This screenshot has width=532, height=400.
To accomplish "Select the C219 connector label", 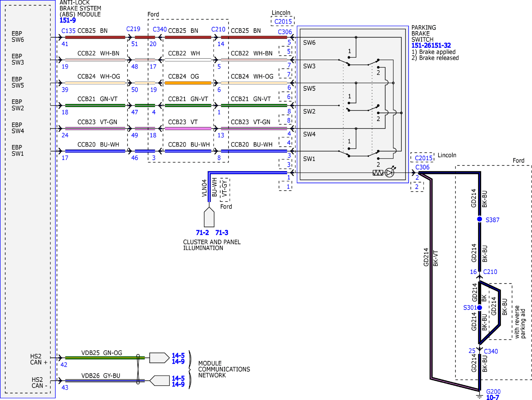I will [133, 29].
